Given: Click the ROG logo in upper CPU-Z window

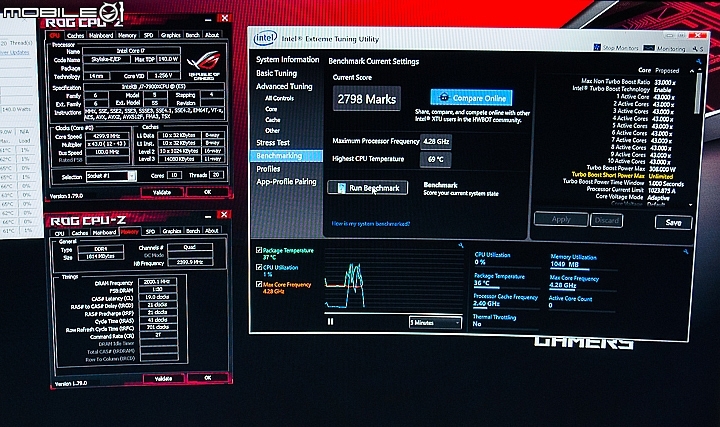Looking at the screenshot, I should click(x=204, y=65).
